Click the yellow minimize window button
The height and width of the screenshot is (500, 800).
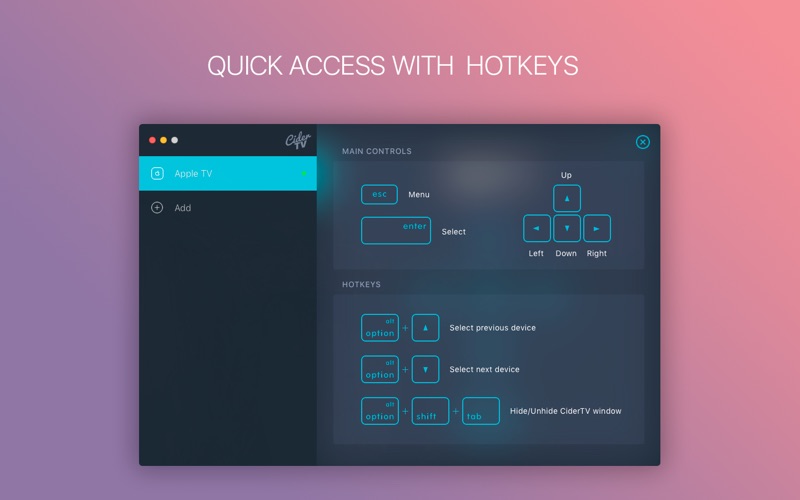point(163,140)
